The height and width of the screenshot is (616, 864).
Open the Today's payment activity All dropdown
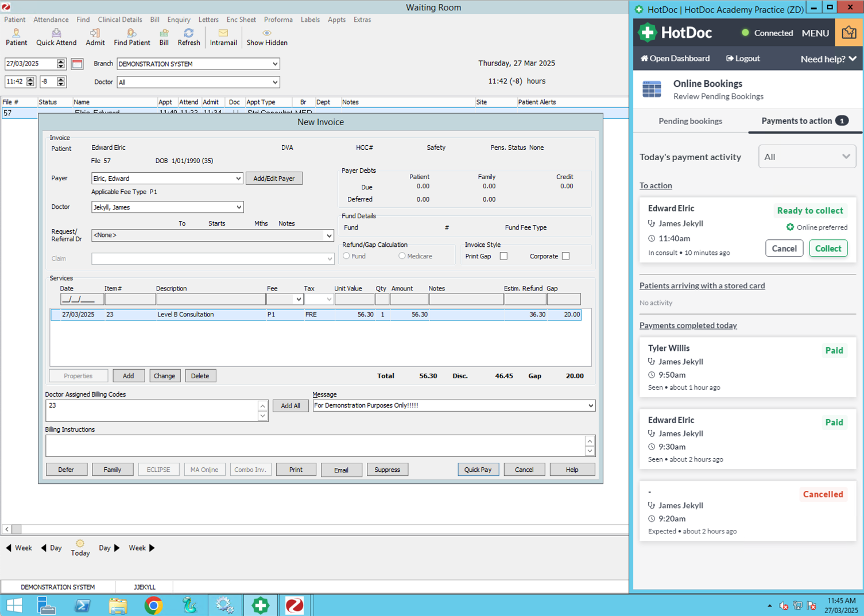[x=807, y=157]
